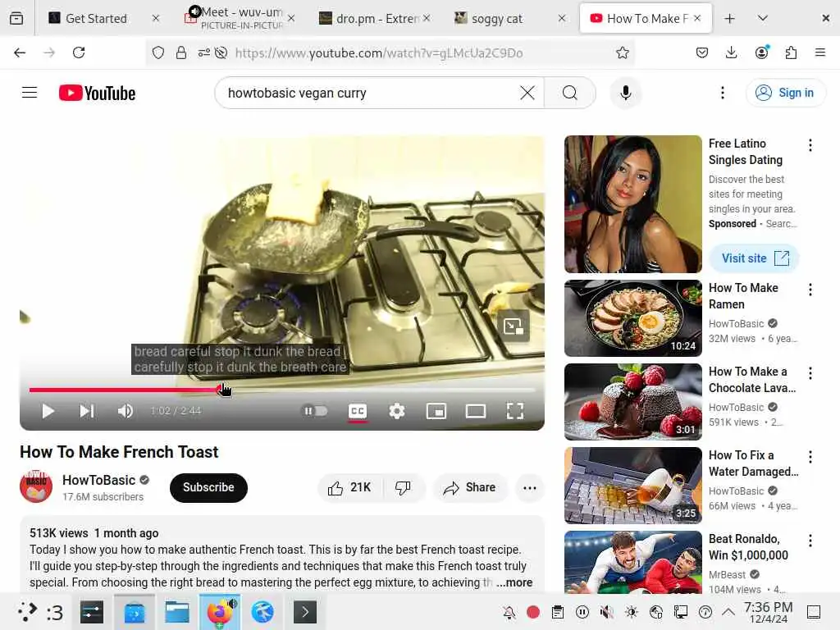Open Firefox account icon

[761, 52]
